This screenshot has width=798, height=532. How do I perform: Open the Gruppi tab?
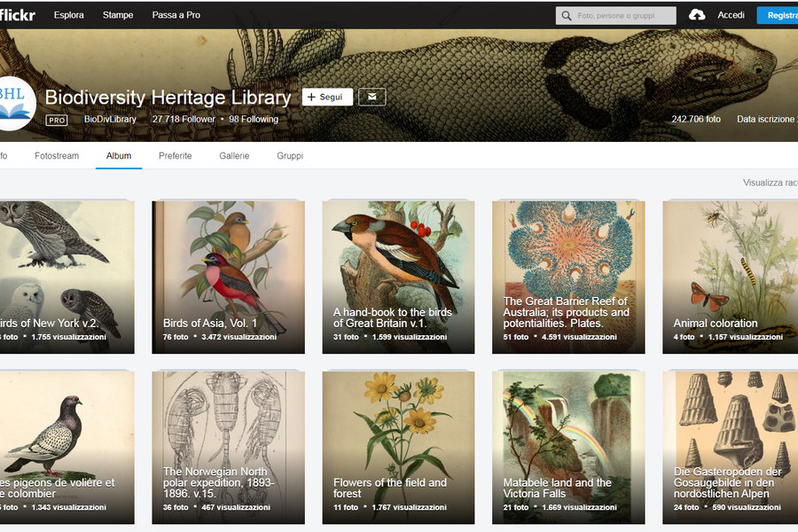[290, 156]
